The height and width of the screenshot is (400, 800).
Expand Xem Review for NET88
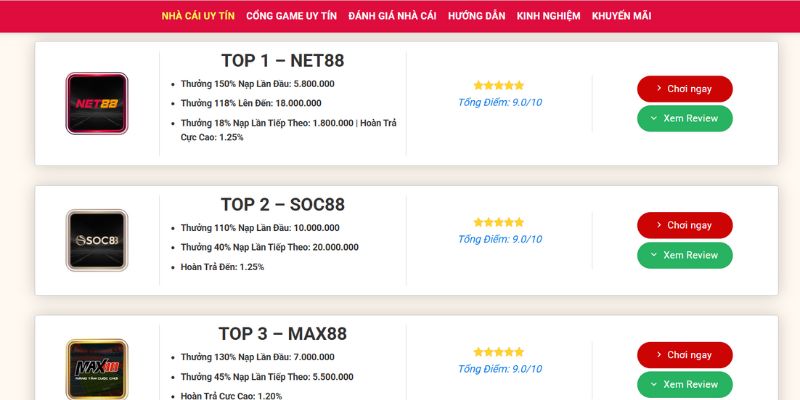685,118
